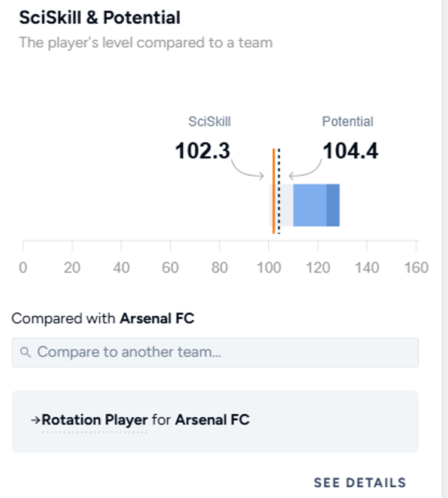Viewport: 448px width, 498px height.
Task: Click the arrow icon beside Rotation Player
Action: (37, 420)
